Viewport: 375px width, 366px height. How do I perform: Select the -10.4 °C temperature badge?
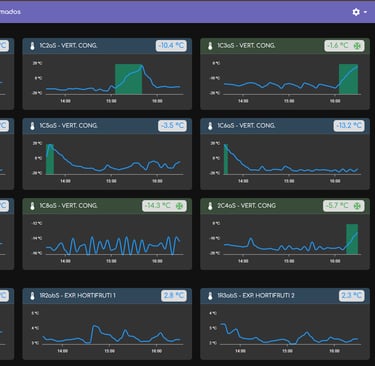coord(171,46)
